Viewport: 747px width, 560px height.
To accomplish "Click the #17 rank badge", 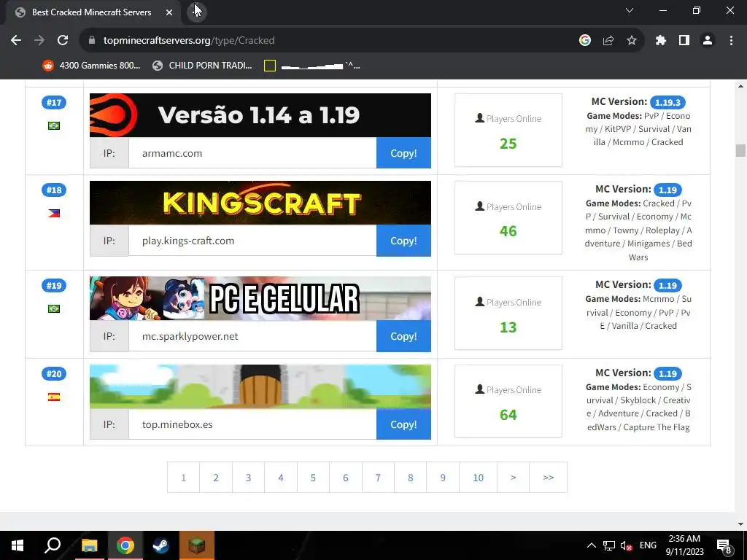I will [54, 102].
